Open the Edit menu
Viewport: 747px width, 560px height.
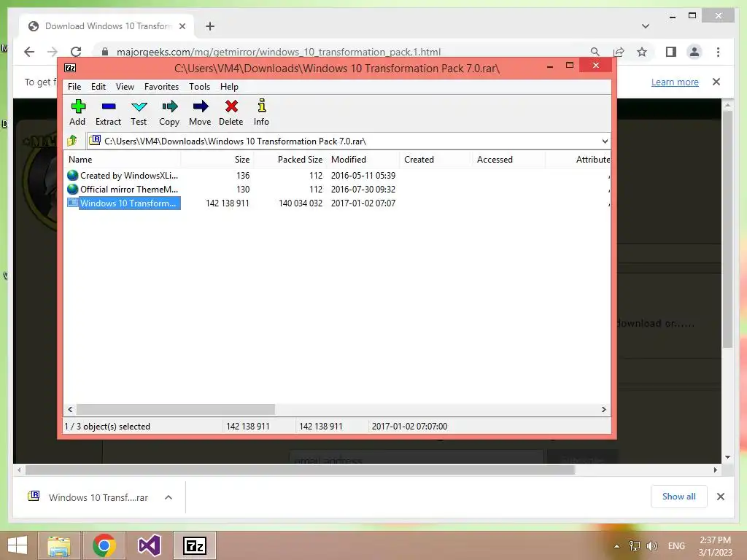coord(98,87)
